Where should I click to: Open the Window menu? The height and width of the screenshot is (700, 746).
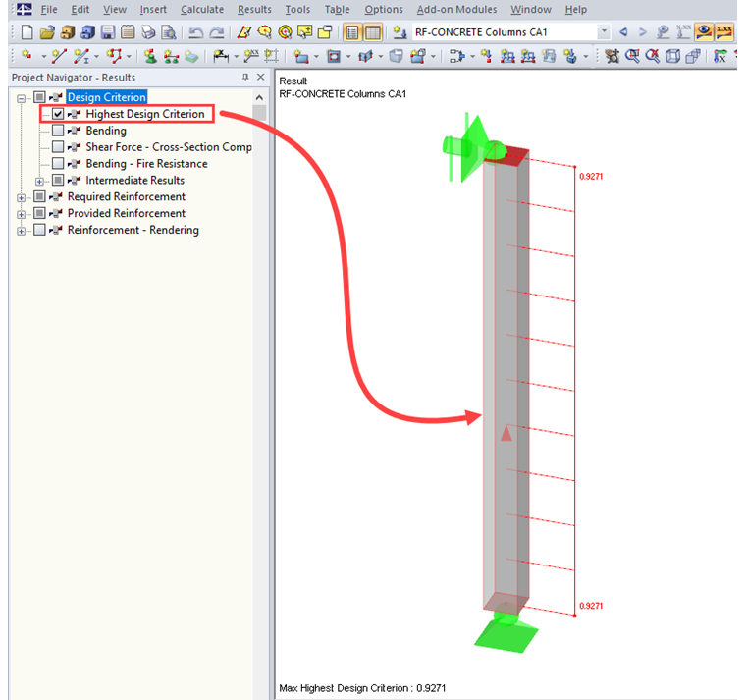[531, 10]
